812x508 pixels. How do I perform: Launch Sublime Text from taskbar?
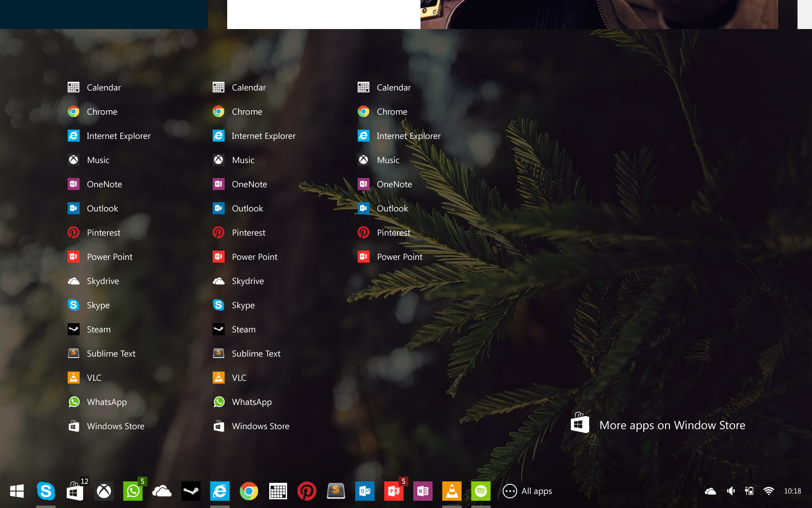point(336,491)
